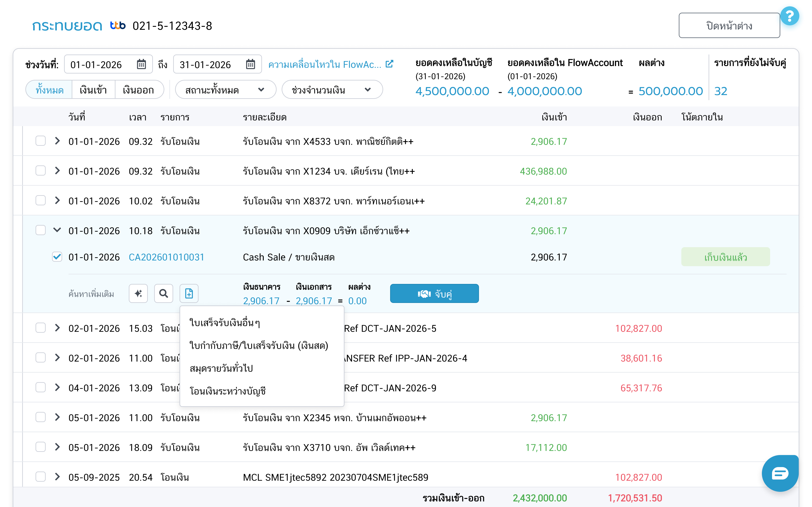Viewport: 812px width, 507px height.
Task: Click the ปิดหน้าต่าง close window button
Action: coord(729,26)
